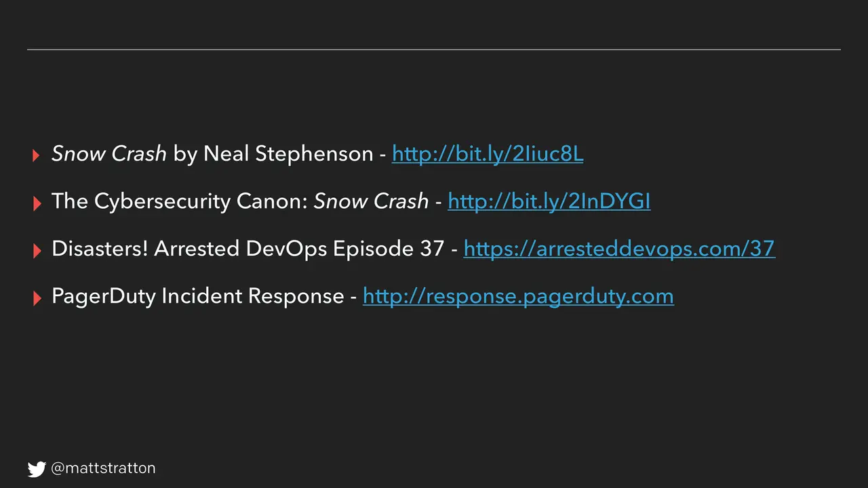Open the bit.ly/2InDYGI Cybersecurity Canon link
This screenshot has width=868, height=488.
click(549, 201)
